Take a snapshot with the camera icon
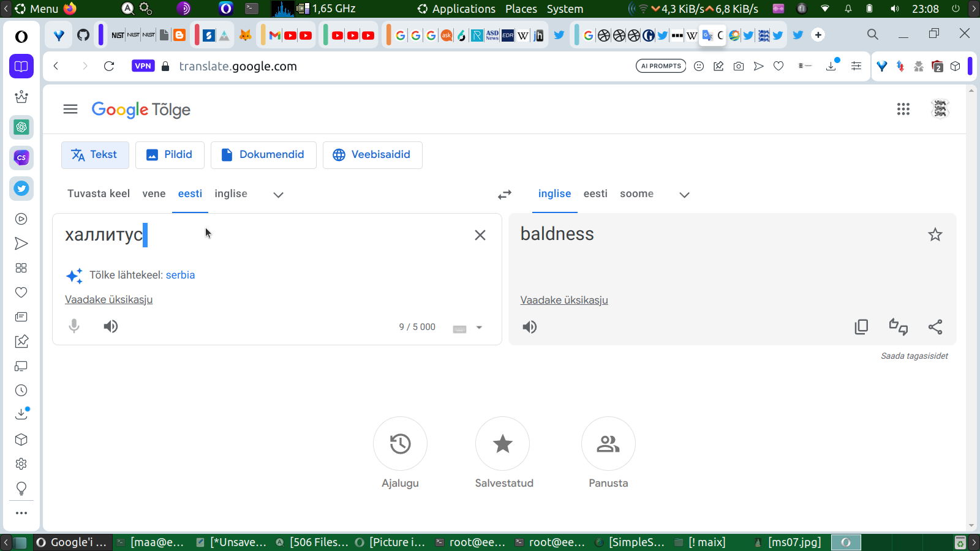The image size is (980, 551). 739,66
